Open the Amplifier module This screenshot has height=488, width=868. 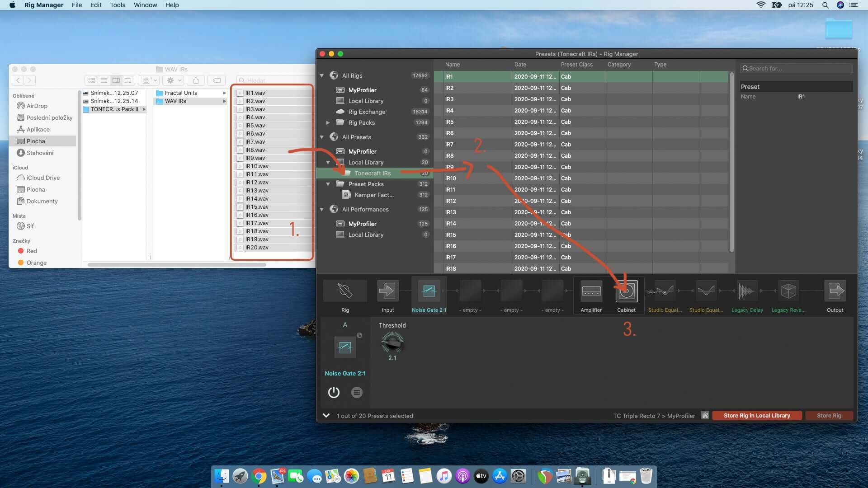point(591,291)
